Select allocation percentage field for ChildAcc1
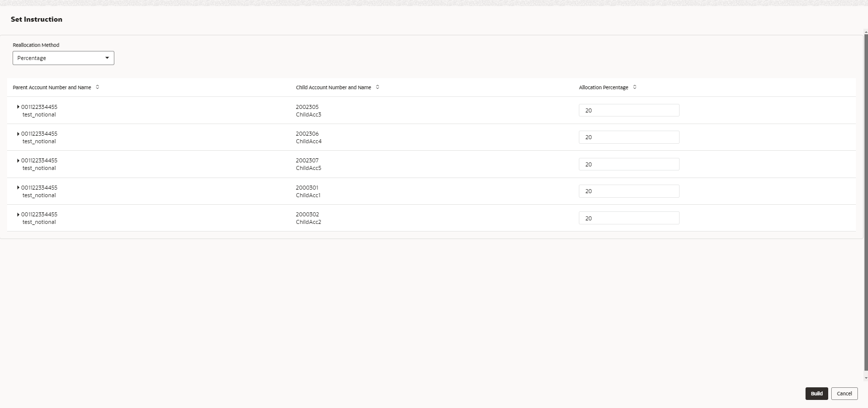The height and width of the screenshot is (408, 868). (629, 191)
